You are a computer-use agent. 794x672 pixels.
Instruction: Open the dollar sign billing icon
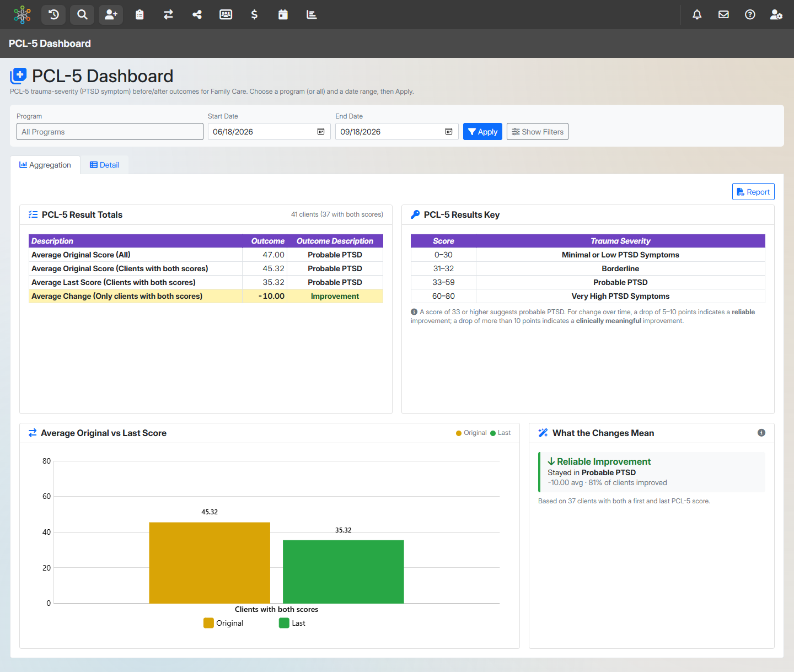coord(254,14)
